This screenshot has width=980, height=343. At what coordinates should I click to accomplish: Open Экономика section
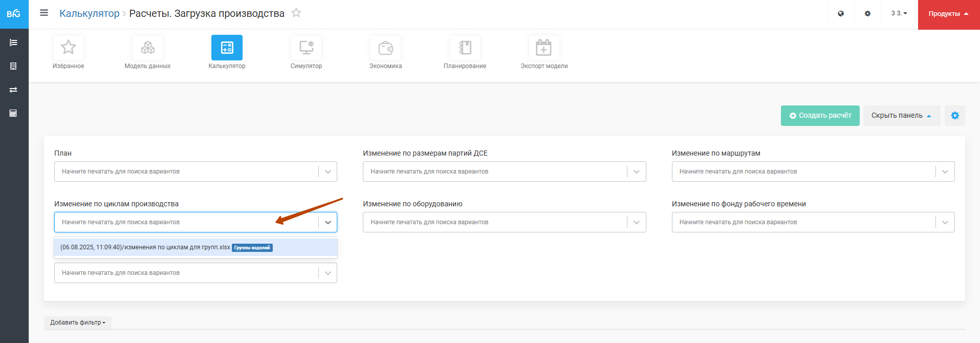coord(385,52)
